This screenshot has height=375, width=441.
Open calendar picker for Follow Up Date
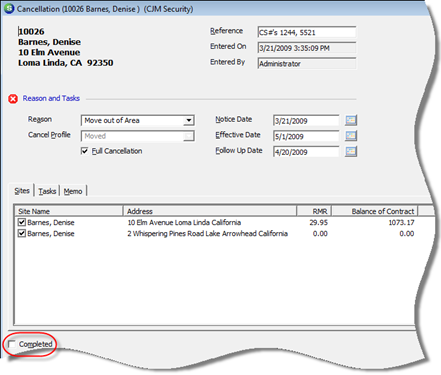[351, 151]
